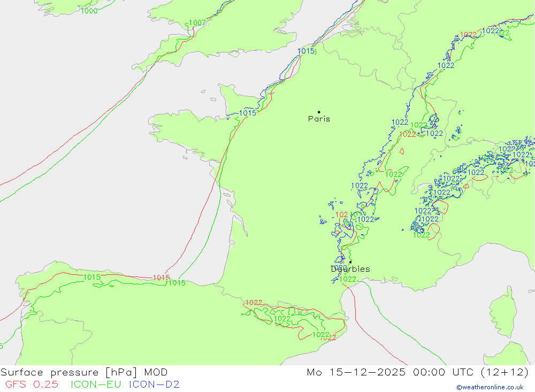
Task: Click the red 1022 label over the Pyrenees
Action: point(254,303)
